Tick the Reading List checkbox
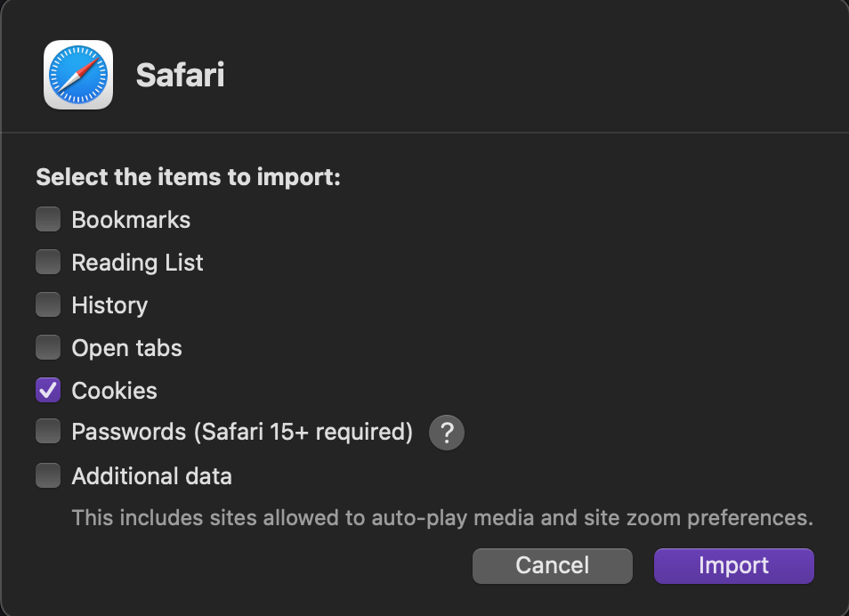 [x=48, y=262]
